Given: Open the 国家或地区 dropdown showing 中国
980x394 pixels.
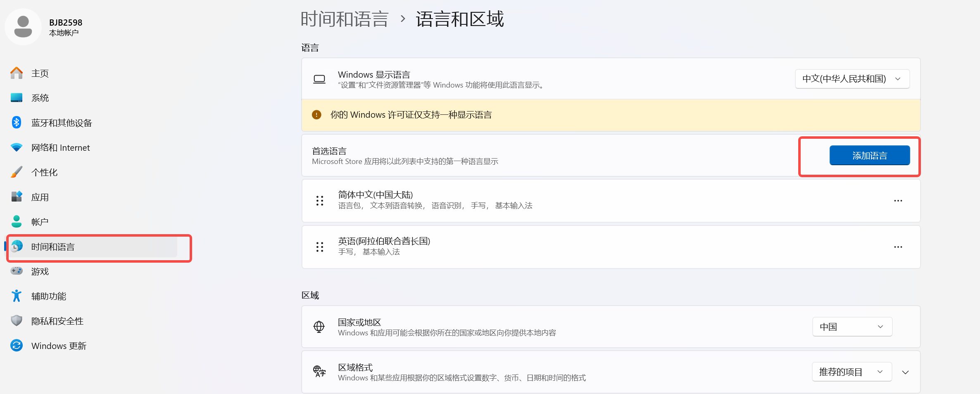Looking at the screenshot, I should pos(852,327).
